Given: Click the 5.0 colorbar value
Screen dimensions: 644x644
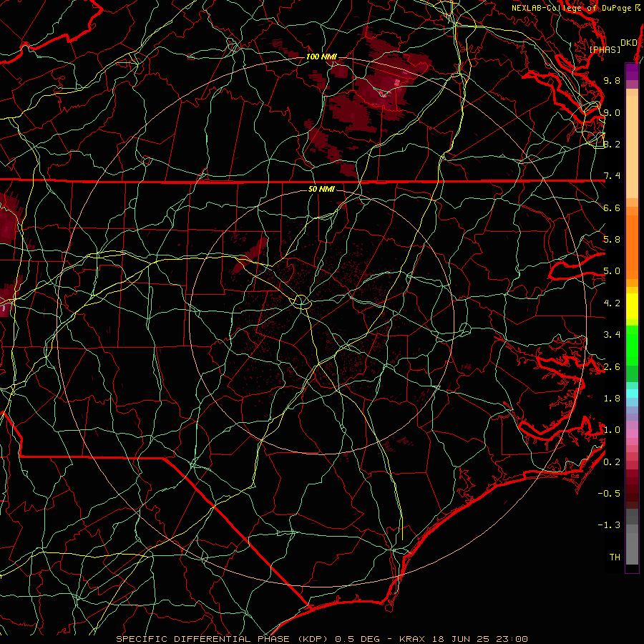Looking at the screenshot, I should tap(612, 271).
